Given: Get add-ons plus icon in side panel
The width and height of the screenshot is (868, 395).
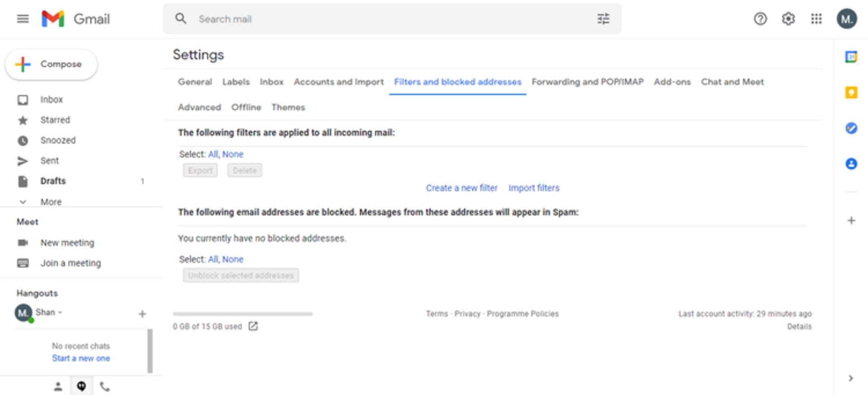Looking at the screenshot, I should (x=851, y=220).
